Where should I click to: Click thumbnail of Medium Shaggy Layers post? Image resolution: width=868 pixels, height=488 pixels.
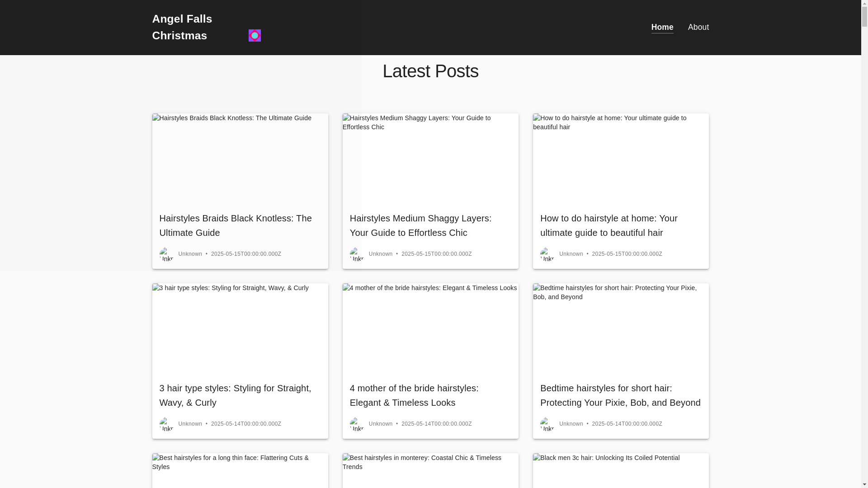[x=430, y=159]
